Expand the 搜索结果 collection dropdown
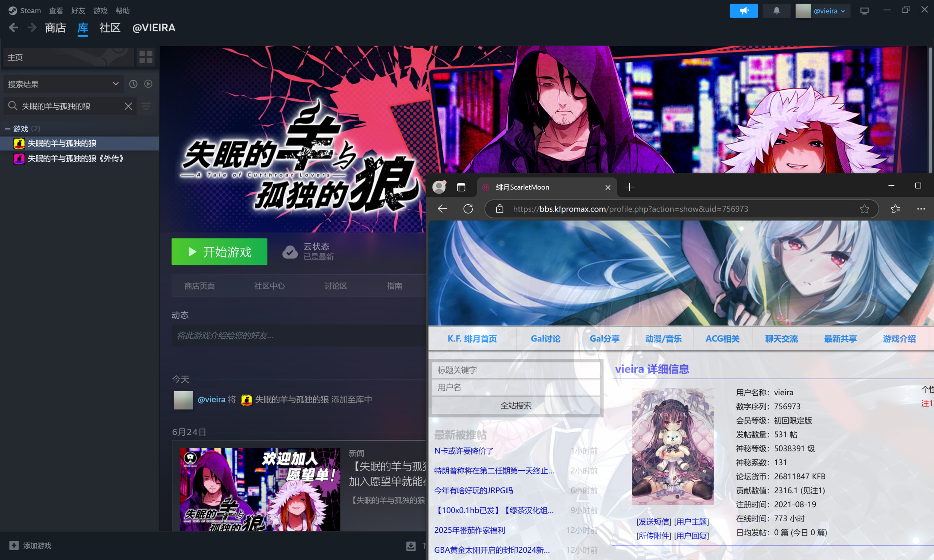 click(116, 84)
